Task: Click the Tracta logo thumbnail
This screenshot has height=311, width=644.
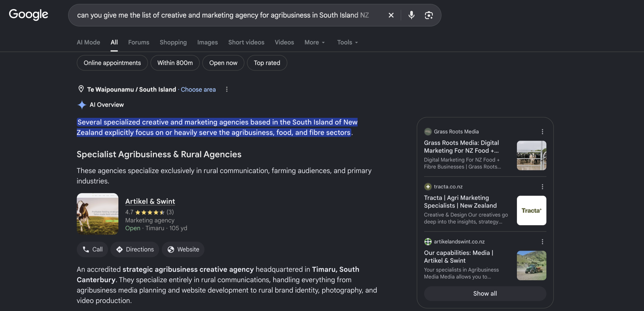Action: pyautogui.click(x=532, y=210)
